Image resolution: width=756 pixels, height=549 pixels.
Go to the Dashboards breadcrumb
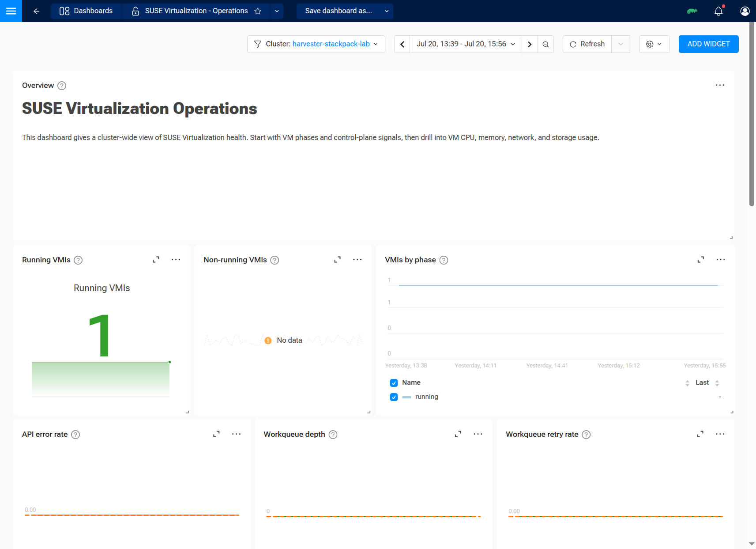coord(86,11)
